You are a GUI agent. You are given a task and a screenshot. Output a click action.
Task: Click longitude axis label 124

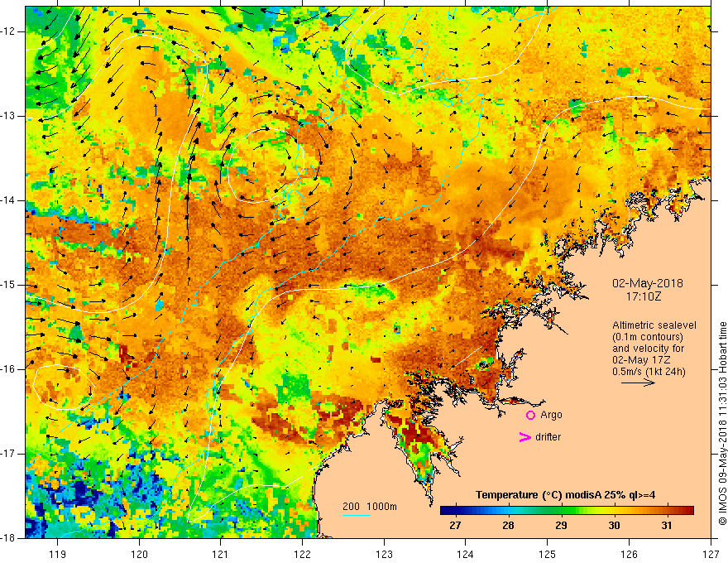click(x=465, y=554)
